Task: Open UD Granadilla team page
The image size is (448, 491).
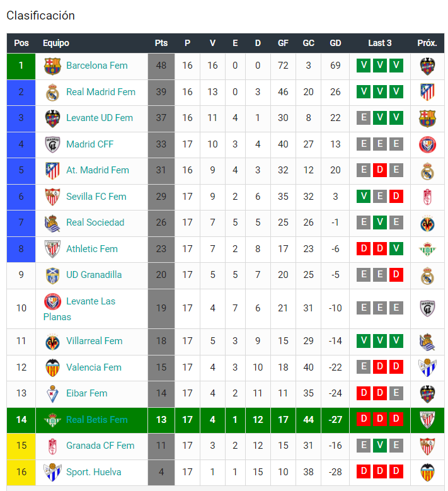Action: pyautogui.click(x=94, y=275)
